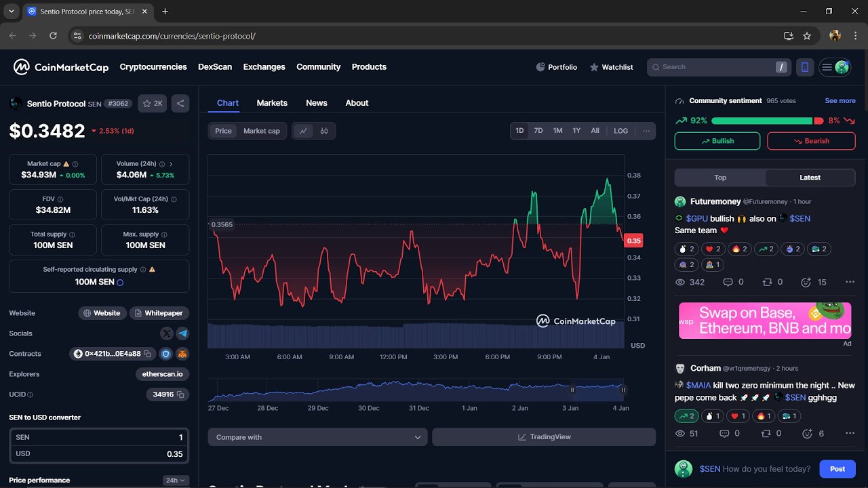Switch to candlestick chart icon
This screenshot has height=488, width=868.
tap(324, 131)
